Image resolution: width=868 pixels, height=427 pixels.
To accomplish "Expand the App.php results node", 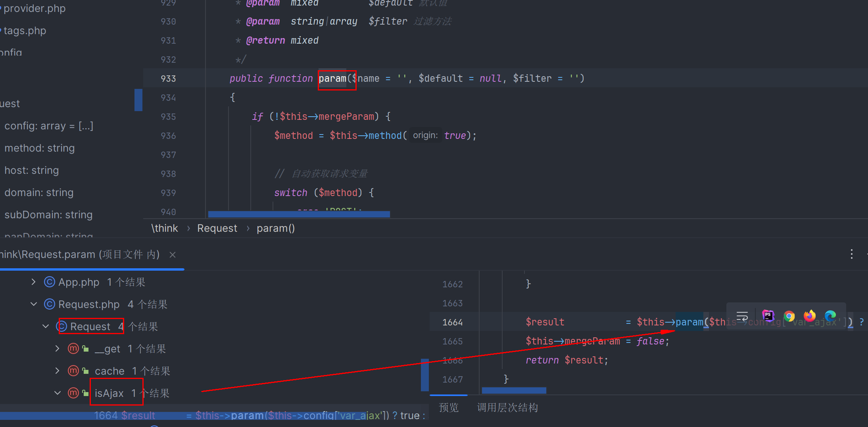I will 34,282.
